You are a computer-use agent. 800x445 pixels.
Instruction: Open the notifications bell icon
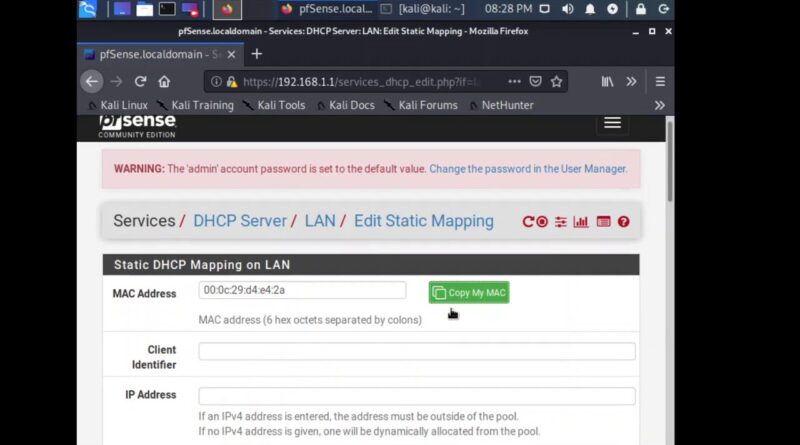(590, 9)
